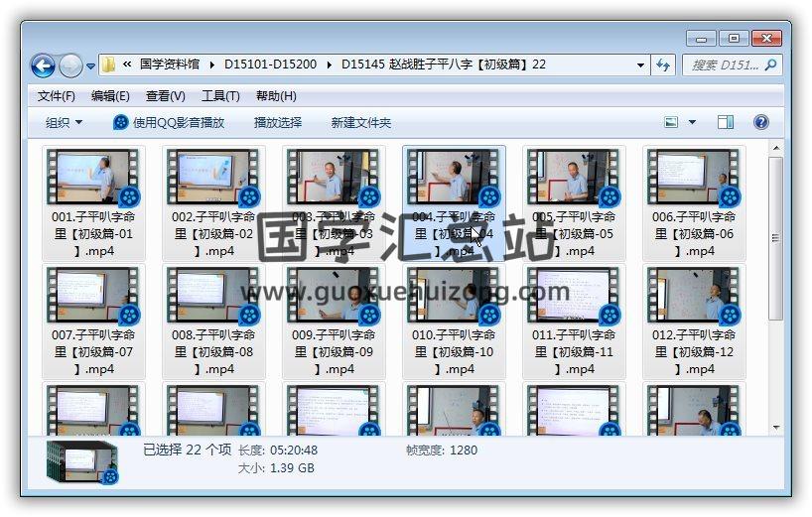Expand arrow after D15101-D15200 in path
The width and height of the screenshot is (812, 517).
[330, 65]
